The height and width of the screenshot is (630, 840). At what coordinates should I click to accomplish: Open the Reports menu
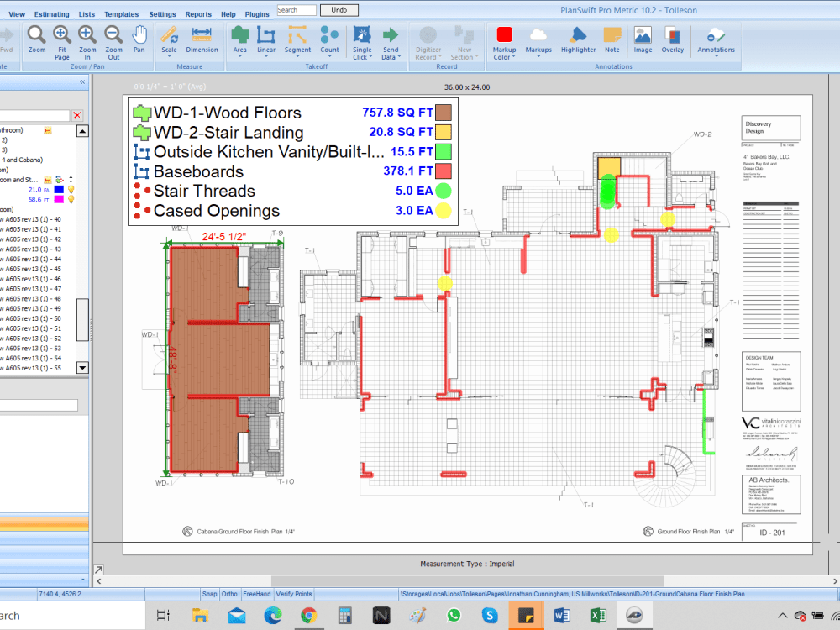point(198,13)
